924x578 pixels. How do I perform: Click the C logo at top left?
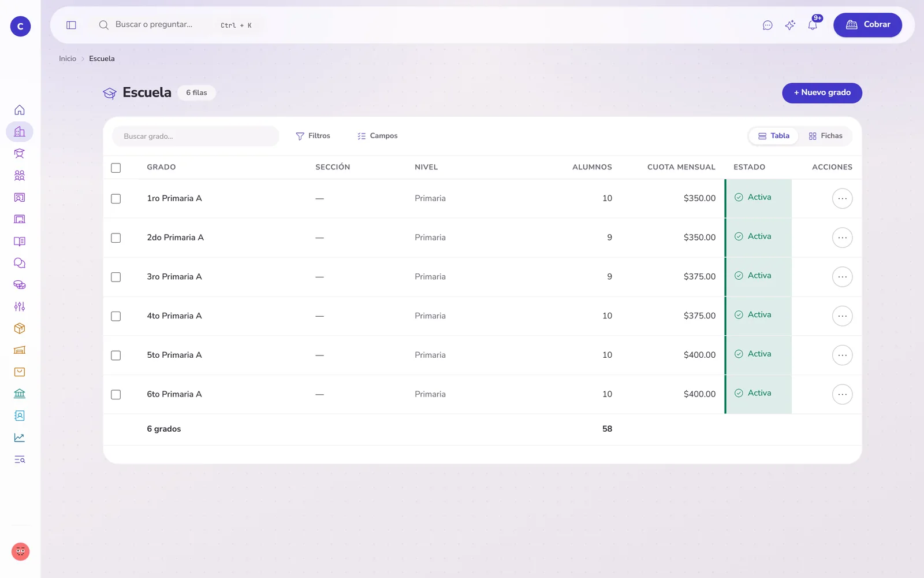pyautogui.click(x=20, y=26)
